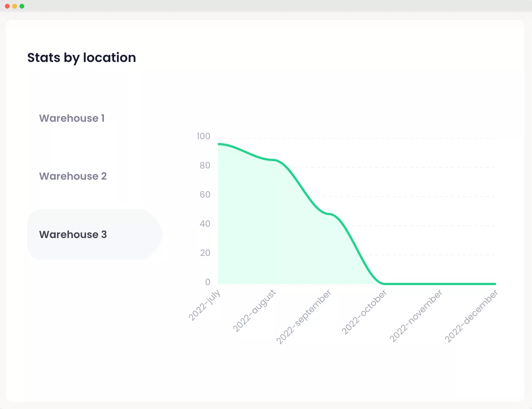Click the green maximize window button

point(22,6)
